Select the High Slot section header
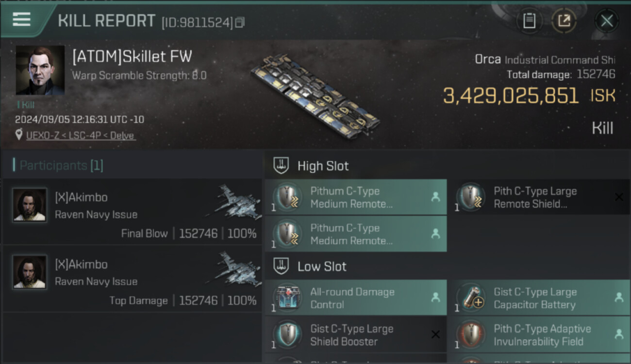This screenshot has height=364, width=631. click(x=323, y=166)
